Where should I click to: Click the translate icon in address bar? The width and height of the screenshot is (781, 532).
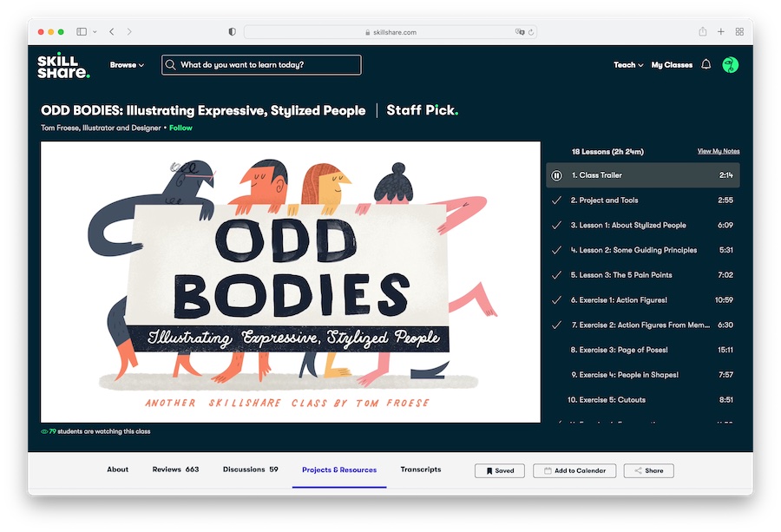[x=520, y=32]
